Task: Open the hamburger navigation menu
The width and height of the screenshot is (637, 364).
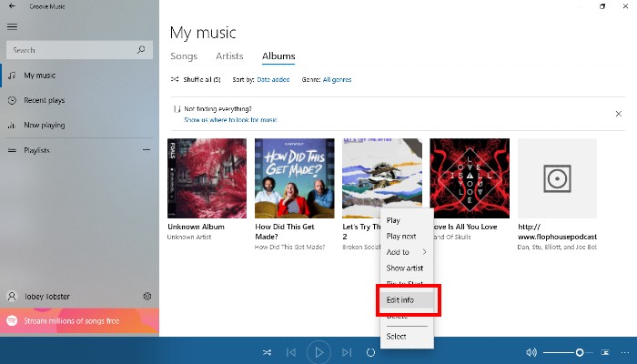Action: click(12, 26)
